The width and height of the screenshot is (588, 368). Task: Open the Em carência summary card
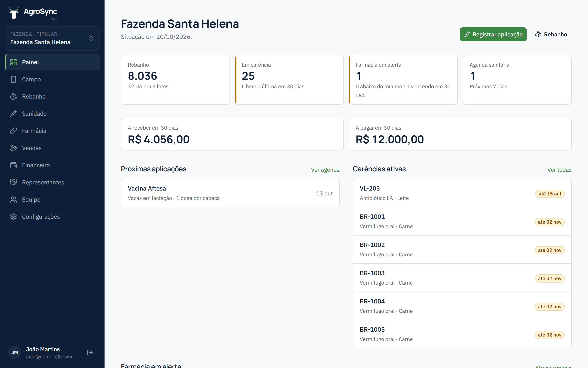tap(289, 80)
